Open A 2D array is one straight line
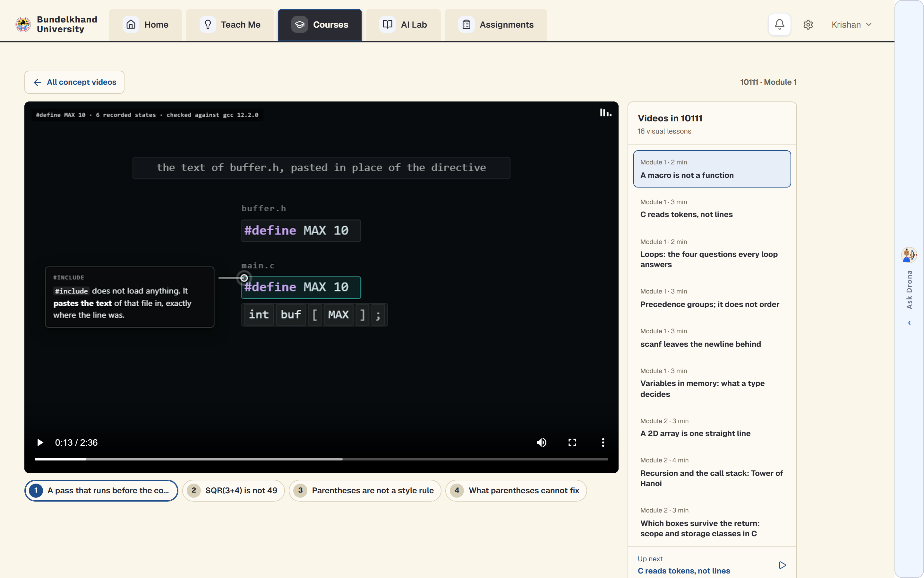Screen dimensions: 924x578 (712, 427)
